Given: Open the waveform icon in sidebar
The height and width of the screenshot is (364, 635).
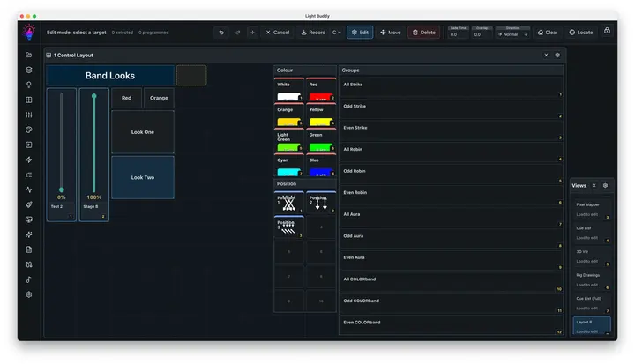Looking at the screenshot, I should (29, 189).
